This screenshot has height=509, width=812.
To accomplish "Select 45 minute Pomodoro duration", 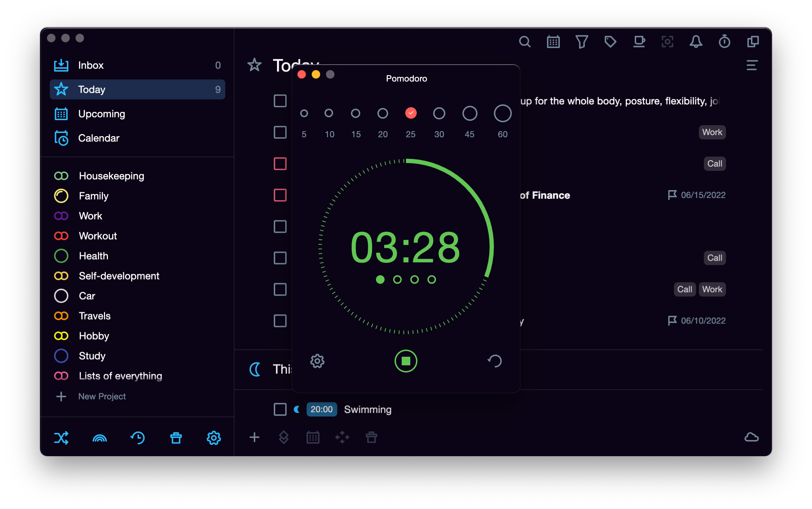I will pyautogui.click(x=470, y=113).
